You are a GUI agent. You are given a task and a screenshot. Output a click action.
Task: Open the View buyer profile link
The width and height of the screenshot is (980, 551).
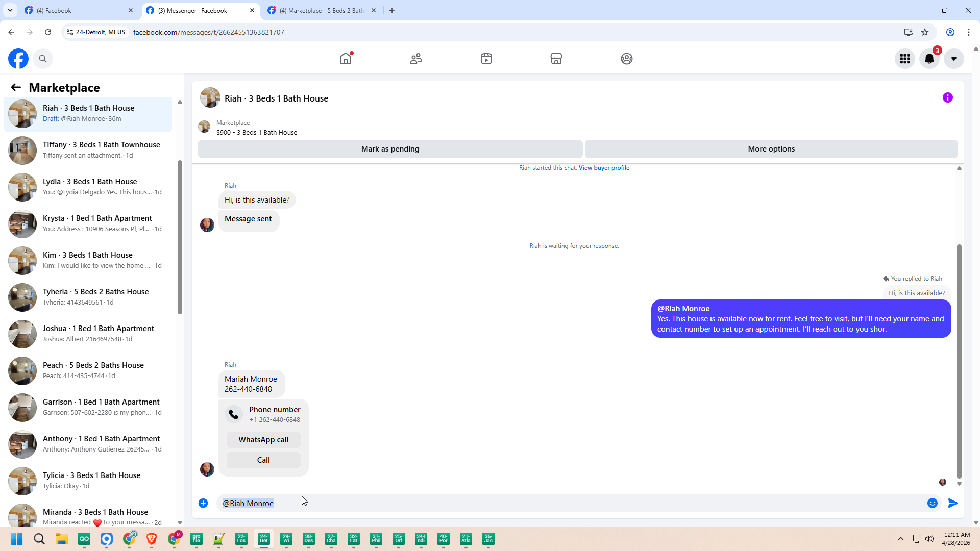[x=604, y=168]
